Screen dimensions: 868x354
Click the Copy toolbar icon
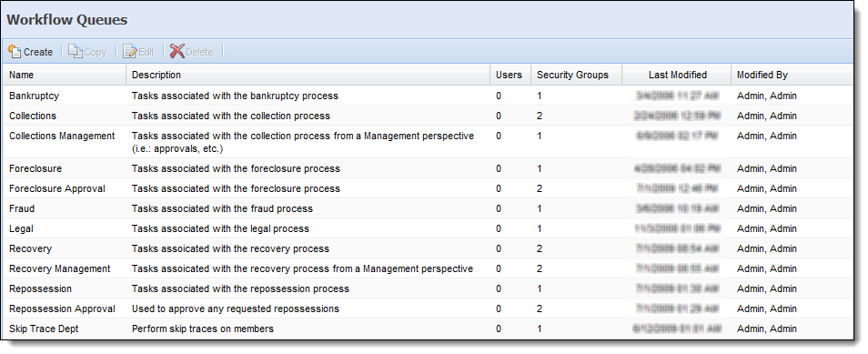coord(76,52)
